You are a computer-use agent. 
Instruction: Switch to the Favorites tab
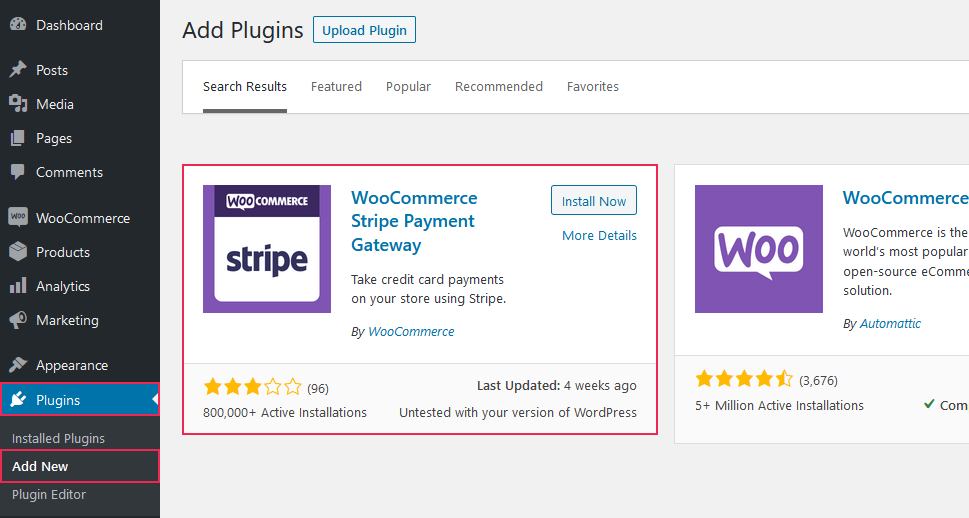coord(593,87)
